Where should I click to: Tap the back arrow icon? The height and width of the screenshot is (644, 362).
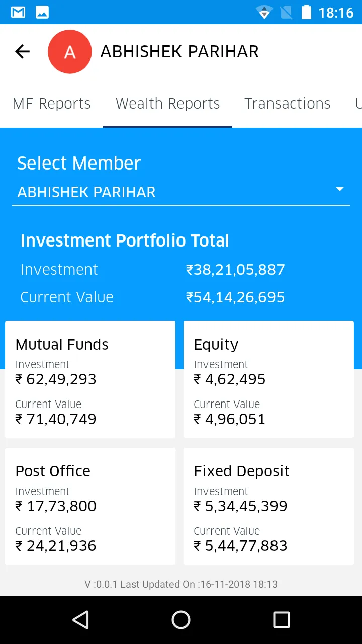coord(23,51)
